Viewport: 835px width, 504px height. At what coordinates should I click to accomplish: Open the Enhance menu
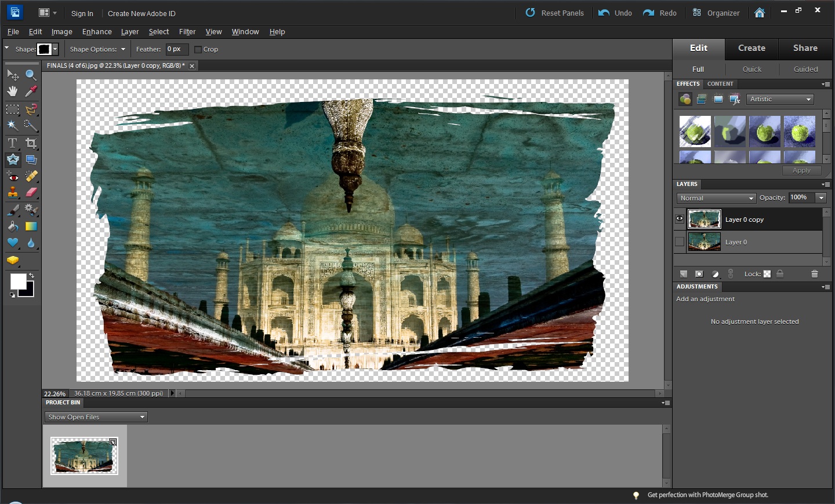pyautogui.click(x=97, y=32)
